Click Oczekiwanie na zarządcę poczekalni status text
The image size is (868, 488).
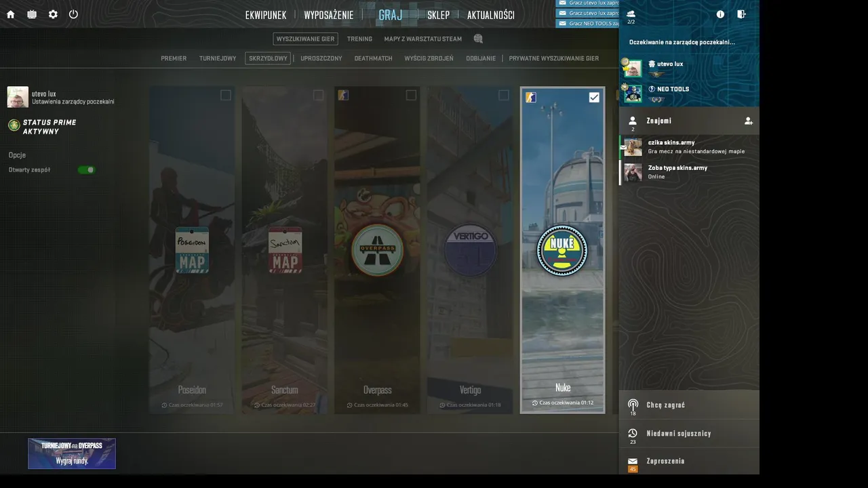[682, 42]
